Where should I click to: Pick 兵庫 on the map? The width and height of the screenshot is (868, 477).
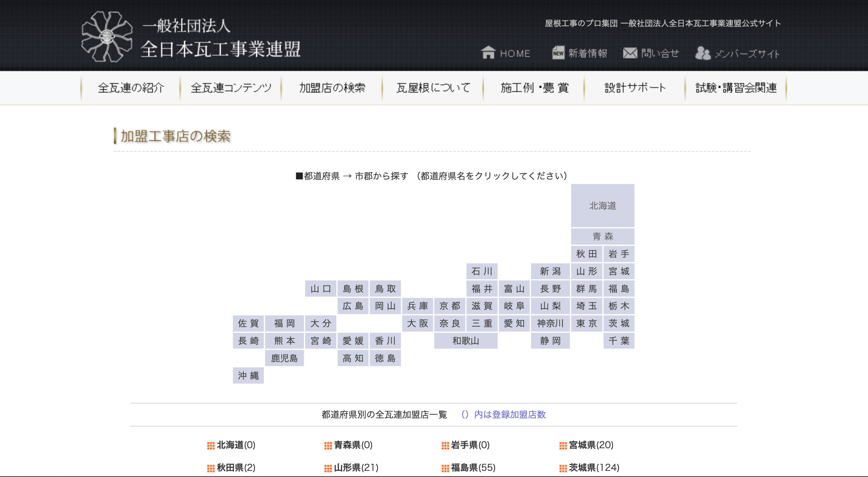[417, 306]
